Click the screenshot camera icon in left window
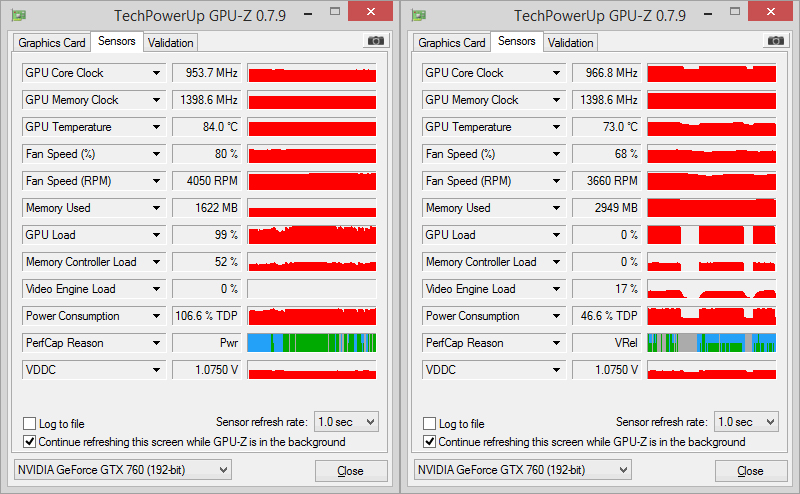The image size is (800, 494). click(376, 41)
